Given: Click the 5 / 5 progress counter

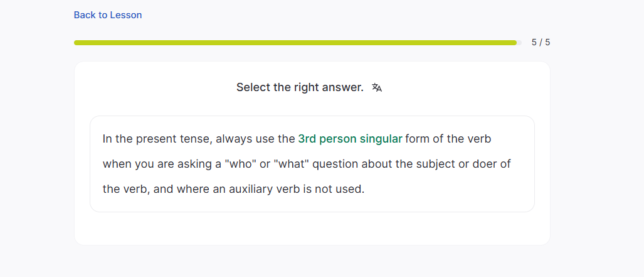Looking at the screenshot, I should [541, 43].
